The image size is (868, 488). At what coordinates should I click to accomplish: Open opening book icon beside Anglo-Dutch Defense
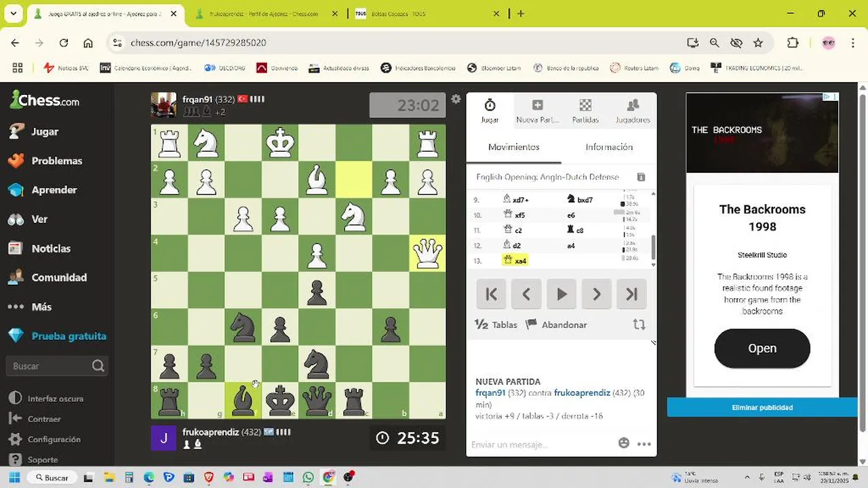[x=641, y=177]
